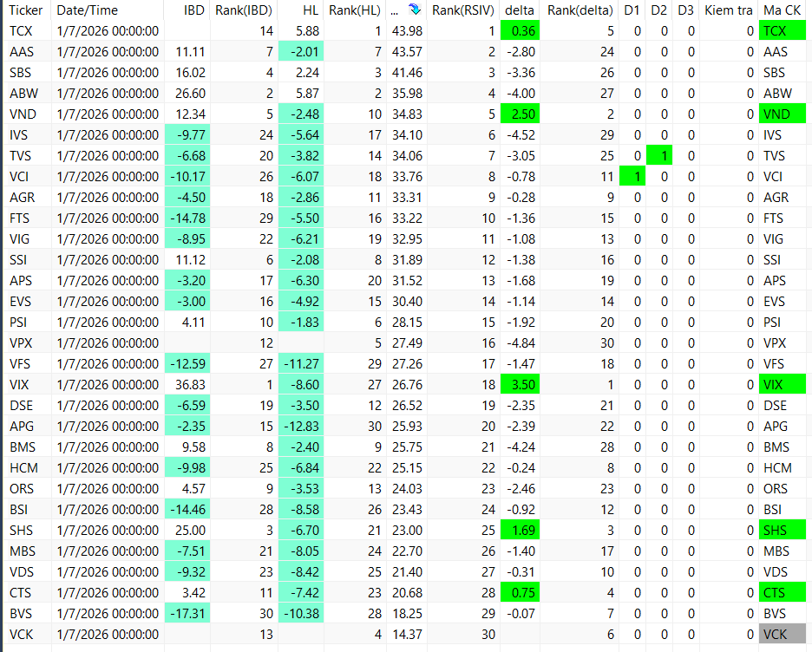Select VND in the Ticker column
The image size is (812, 652).
tap(23, 114)
